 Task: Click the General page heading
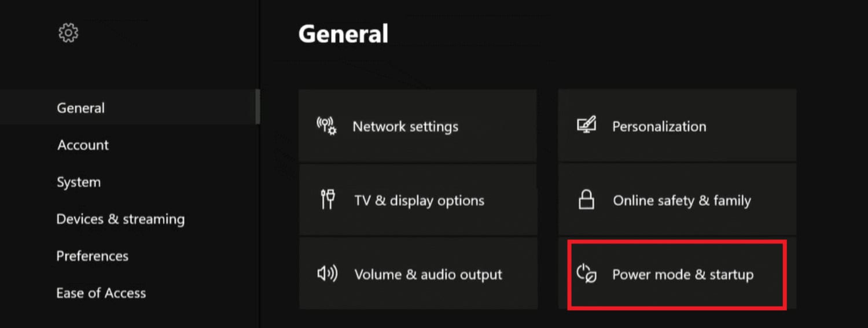point(343,34)
